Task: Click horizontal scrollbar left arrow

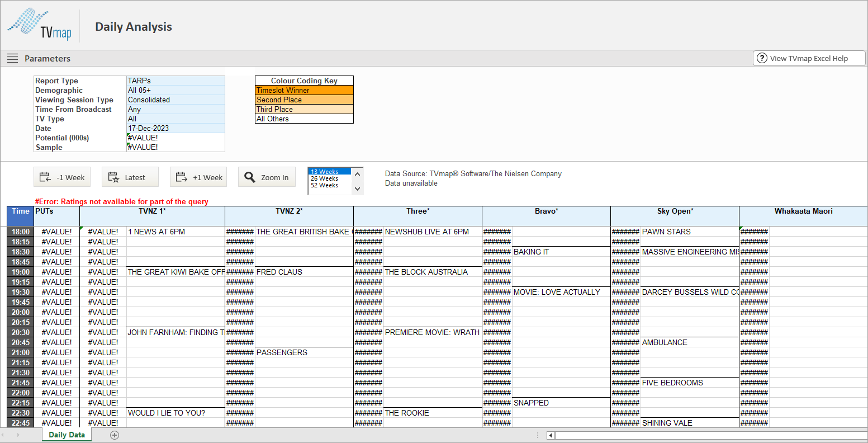Action: 551,435
